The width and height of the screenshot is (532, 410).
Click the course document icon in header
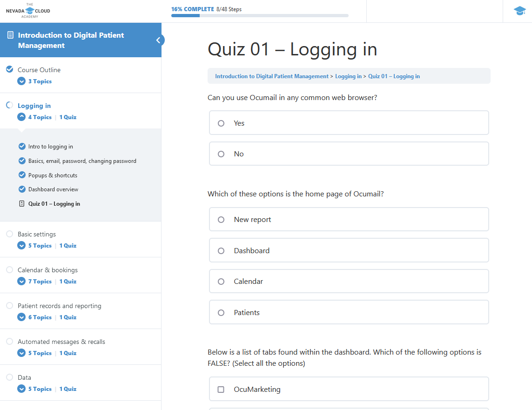tap(11, 35)
